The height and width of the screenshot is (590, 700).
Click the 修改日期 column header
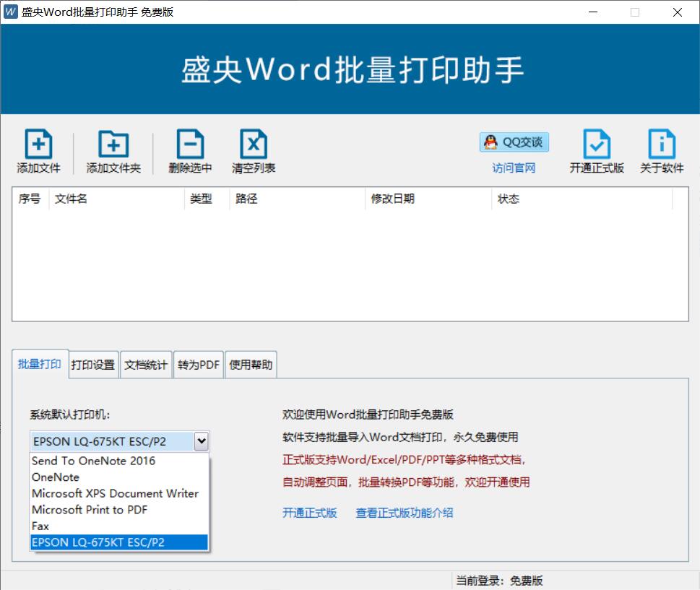coord(428,199)
